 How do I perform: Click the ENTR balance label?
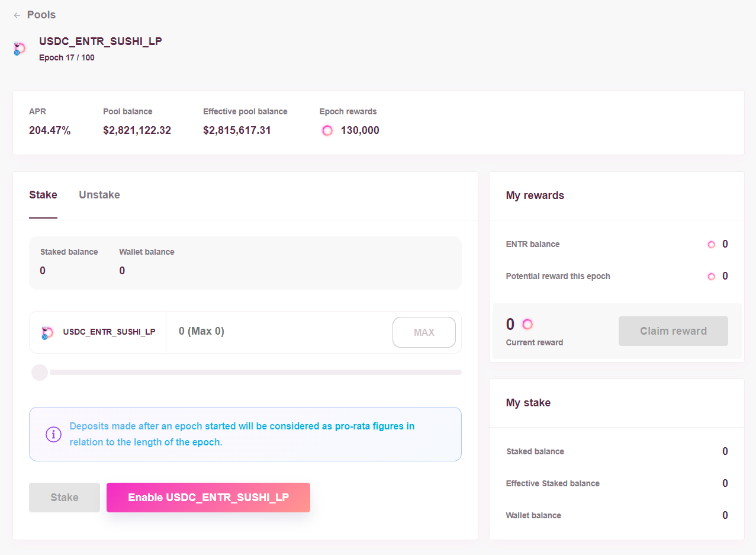(533, 244)
